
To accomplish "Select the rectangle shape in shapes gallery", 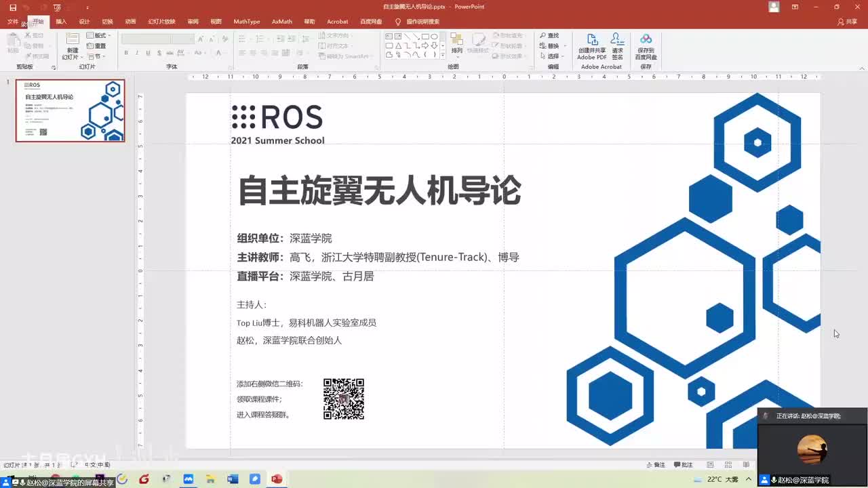I will [425, 37].
